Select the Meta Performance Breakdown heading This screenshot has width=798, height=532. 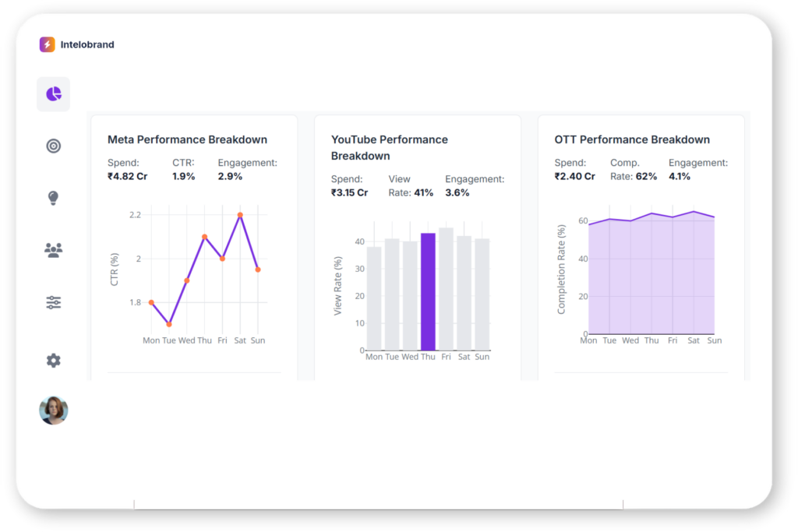187,139
